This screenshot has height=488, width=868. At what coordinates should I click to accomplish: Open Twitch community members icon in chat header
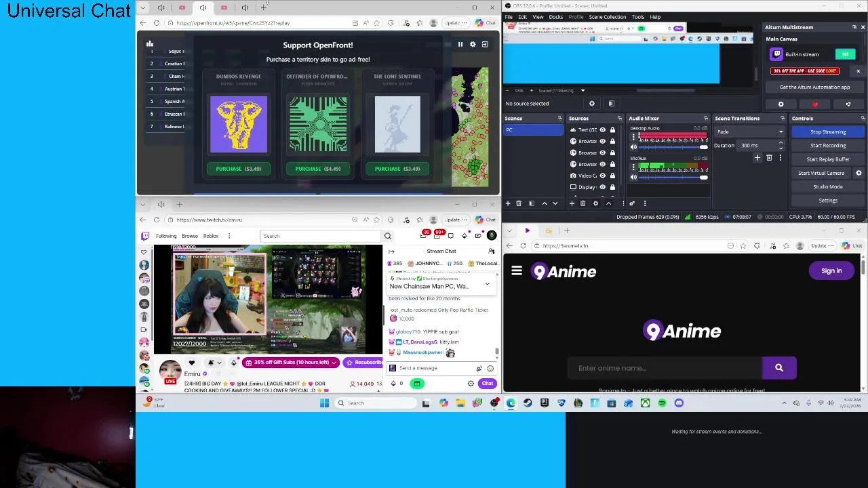pos(492,251)
